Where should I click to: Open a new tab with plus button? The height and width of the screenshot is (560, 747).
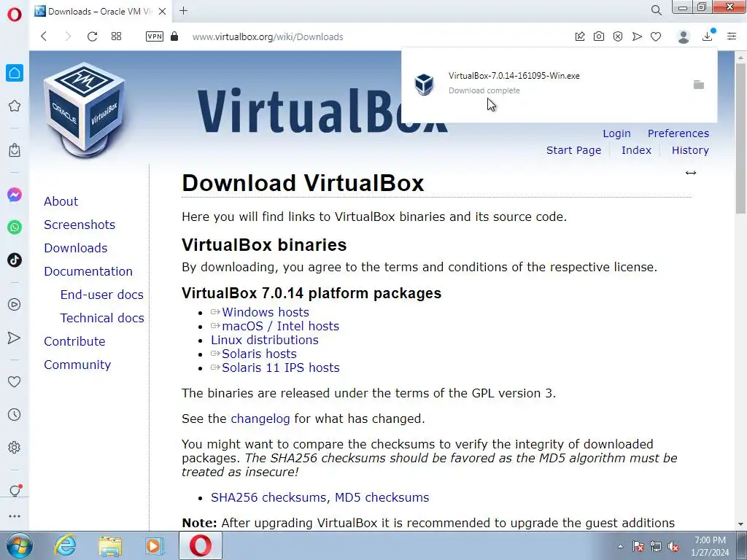(x=183, y=10)
